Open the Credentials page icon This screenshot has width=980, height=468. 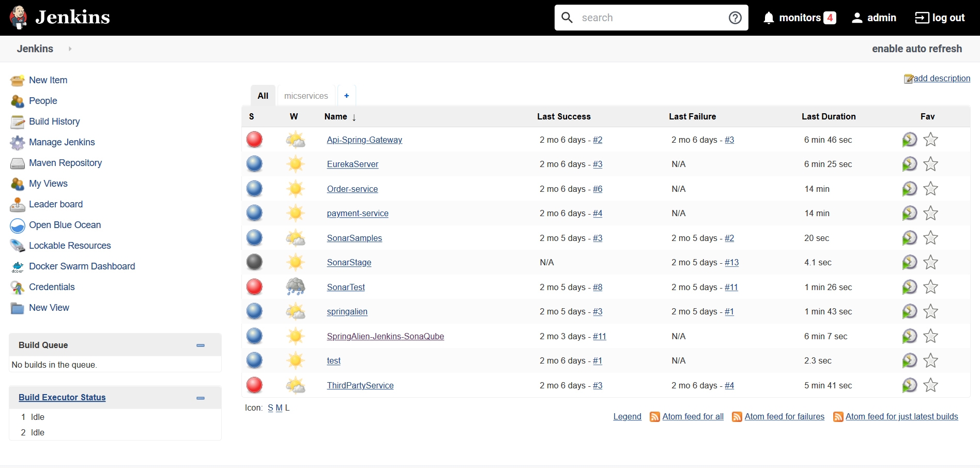coord(17,288)
